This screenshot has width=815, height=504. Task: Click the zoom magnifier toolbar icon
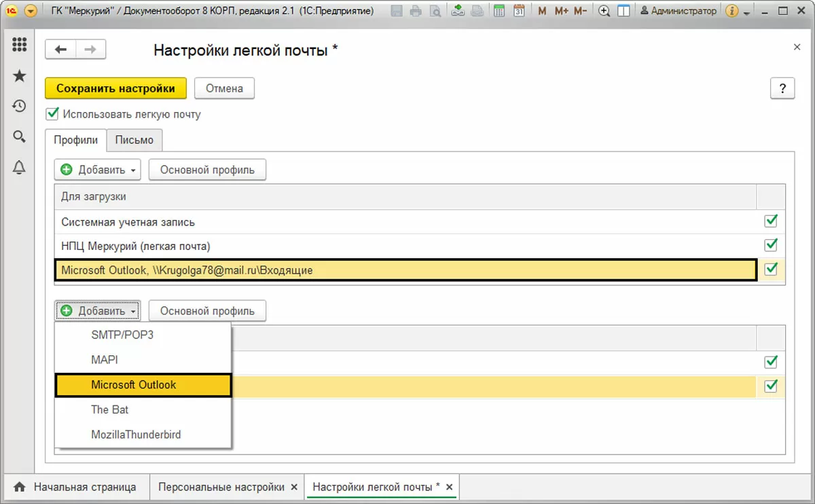tap(604, 11)
